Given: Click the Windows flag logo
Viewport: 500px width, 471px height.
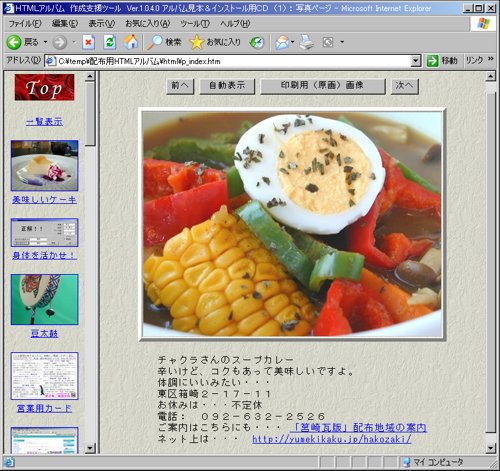Looking at the screenshot, I should (x=483, y=24).
